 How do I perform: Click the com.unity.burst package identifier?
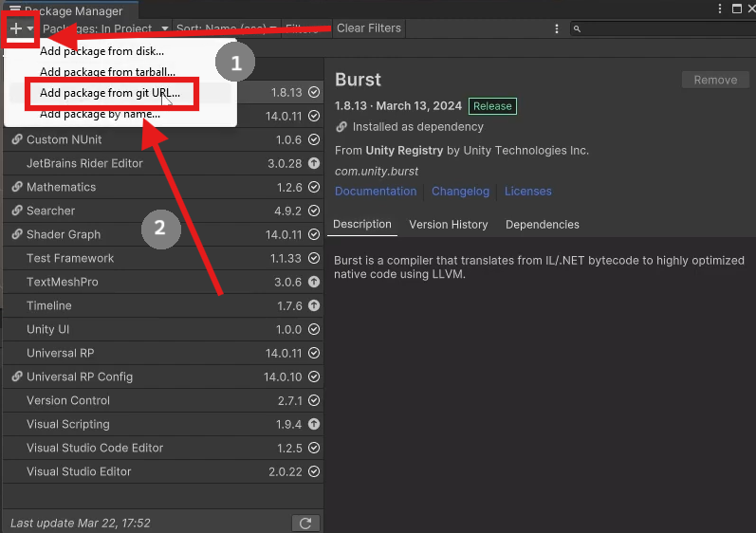(x=377, y=172)
